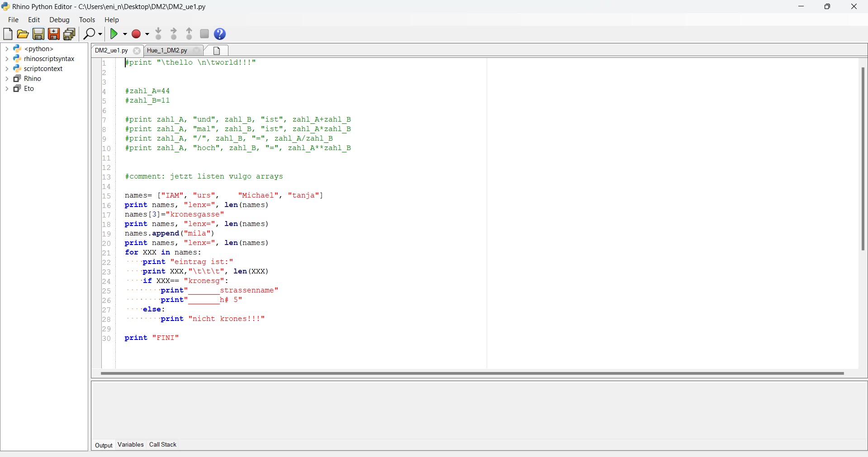The width and height of the screenshot is (868, 457).
Task: Open the Debug menu
Action: coord(59,19)
